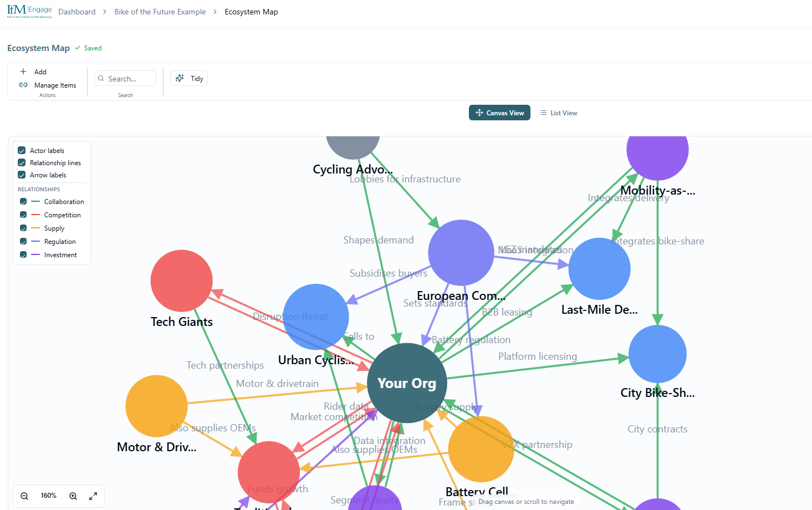This screenshot has height=510, width=812.
Task: Uncheck the Arrow labels checkbox
Action: (x=21, y=175)
